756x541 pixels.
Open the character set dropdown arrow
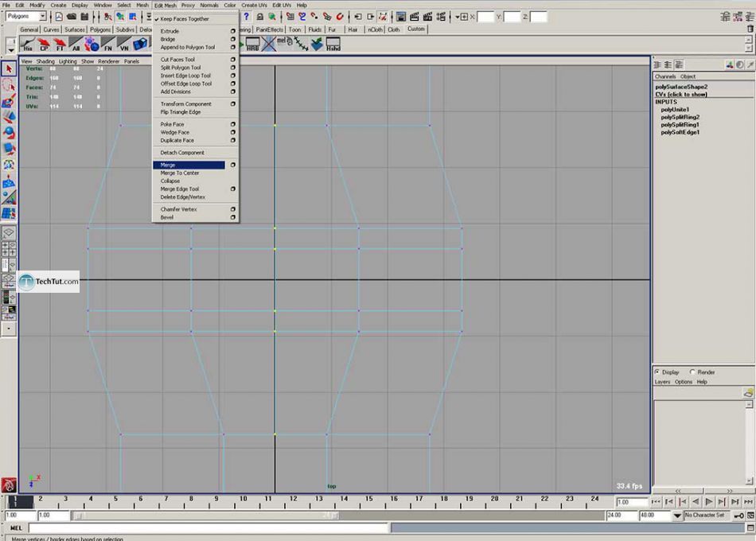click(677, 516)
